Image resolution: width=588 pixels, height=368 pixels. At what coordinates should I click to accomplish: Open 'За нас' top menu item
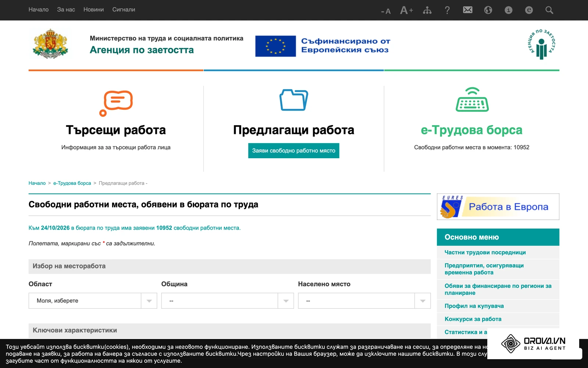pyautogui.click(x=66, y=10)
